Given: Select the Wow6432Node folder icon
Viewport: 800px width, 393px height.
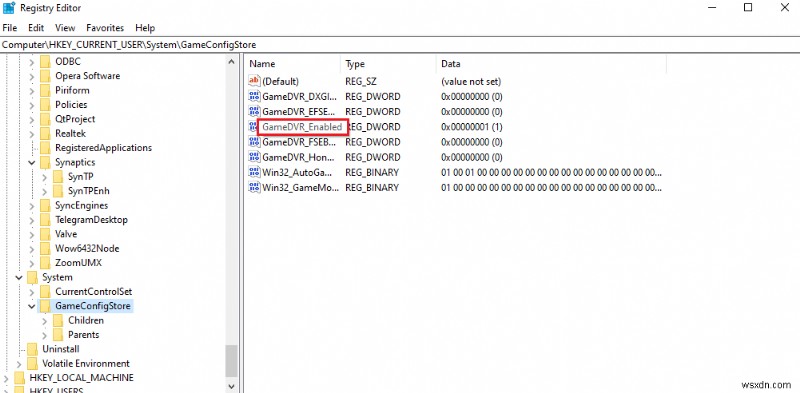Looking at the screenshot, I should (46, 249).
